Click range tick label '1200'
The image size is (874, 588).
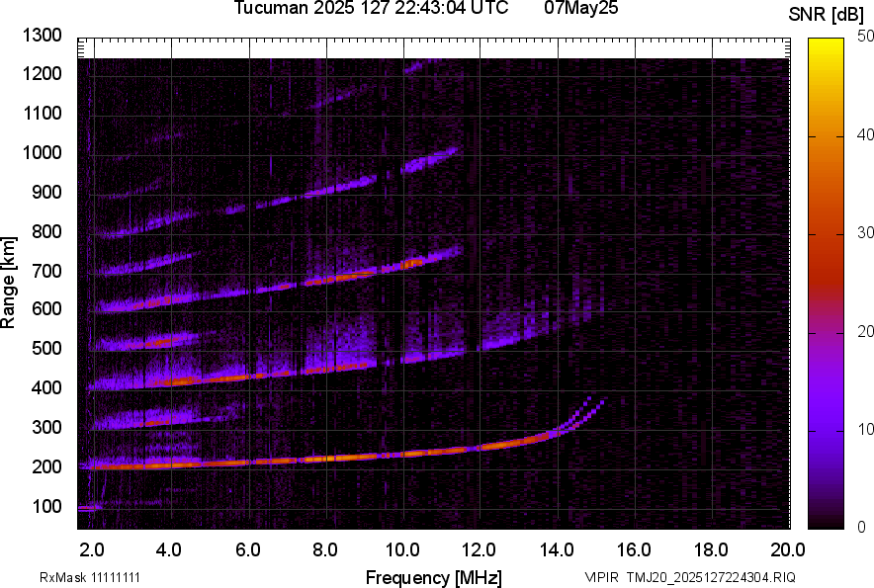(42, 73)
